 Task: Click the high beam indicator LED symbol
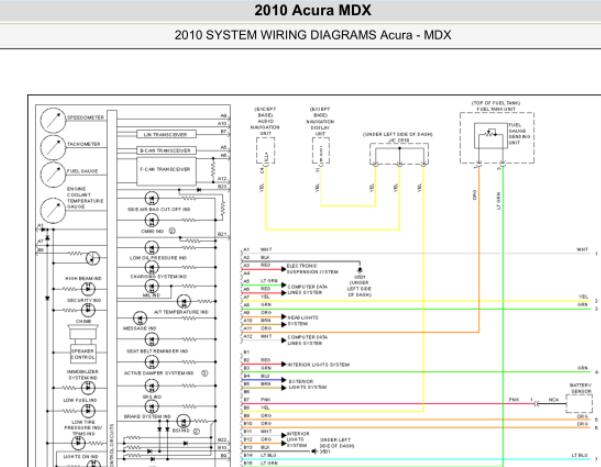[88, 289]
